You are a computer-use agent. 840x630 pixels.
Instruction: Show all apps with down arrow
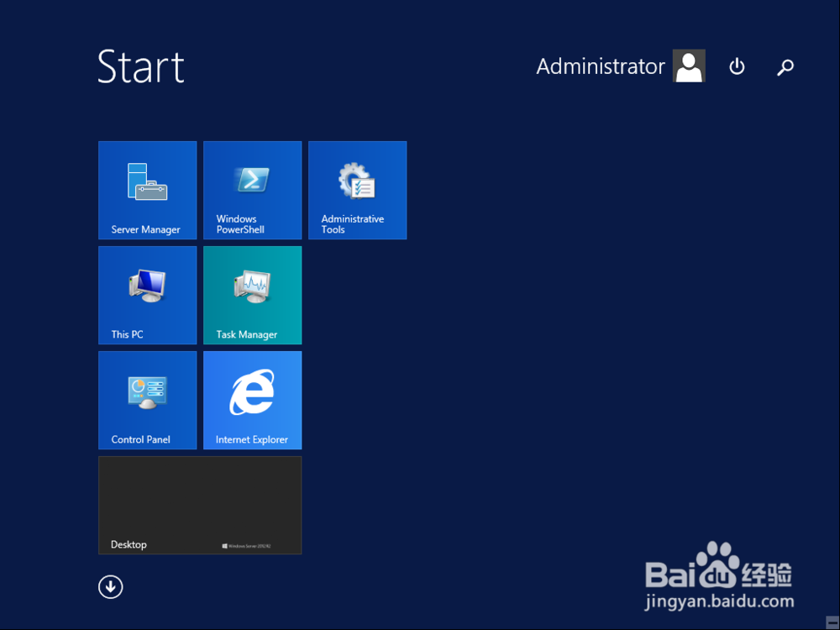[x=110, y=587]
